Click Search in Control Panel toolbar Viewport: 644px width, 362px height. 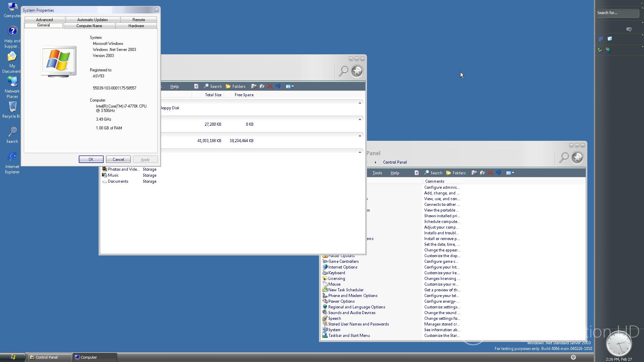click(433, 173)
